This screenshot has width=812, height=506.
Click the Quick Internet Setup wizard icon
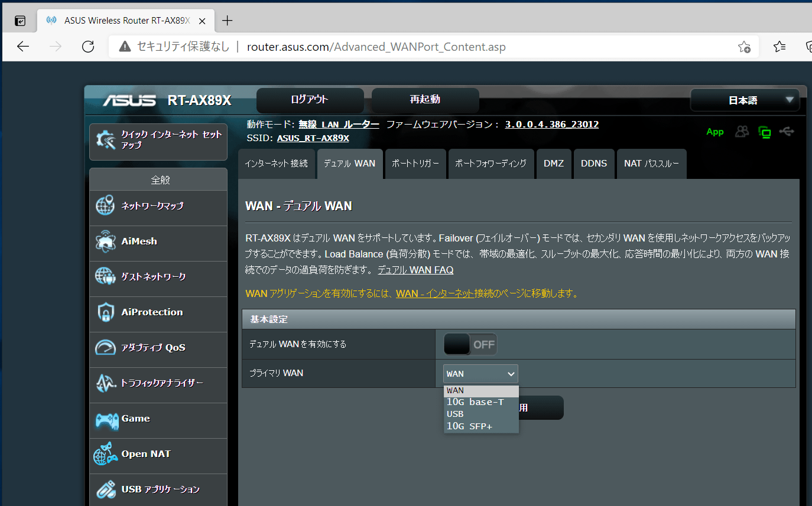105,140
